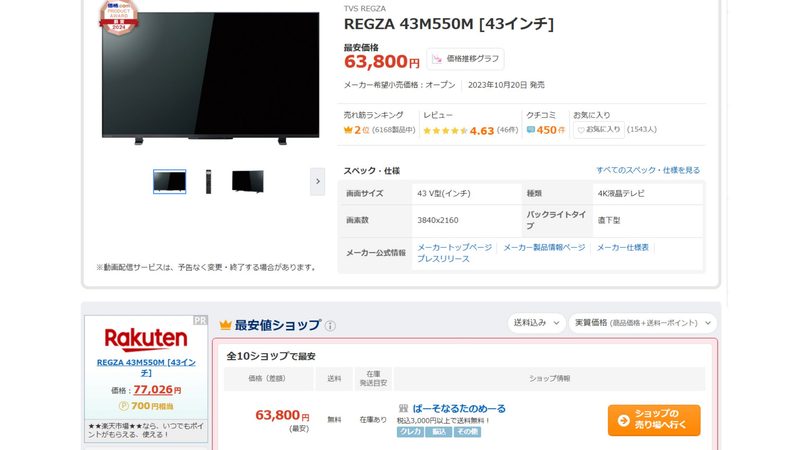Screen dimensions: 800x450
Task: Click the info icon beside 最安値ショップ
Action: (x=330, y=326)
